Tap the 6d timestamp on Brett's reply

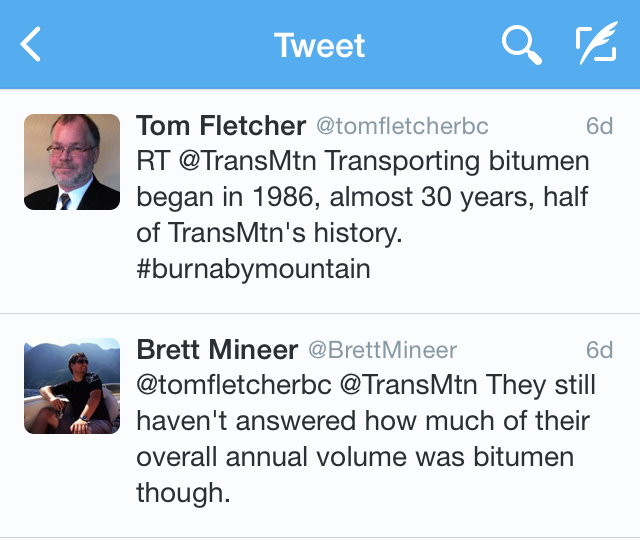click(x=598, y=350)
